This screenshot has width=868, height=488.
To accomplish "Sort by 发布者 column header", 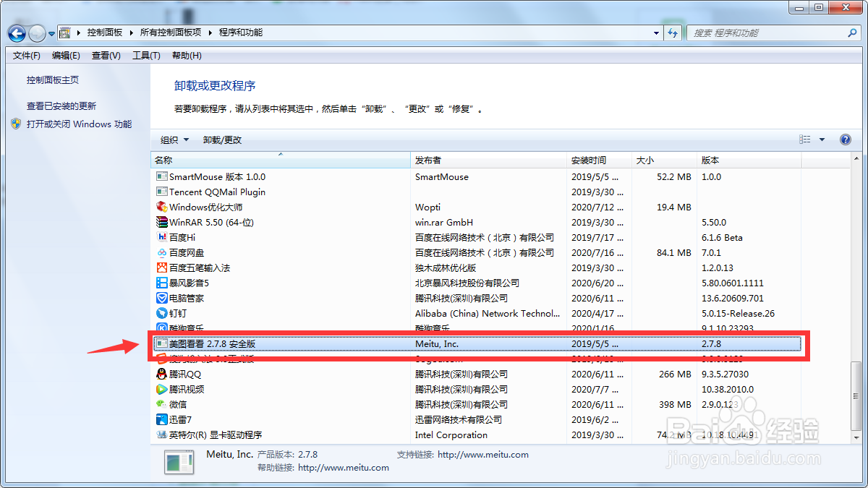I will [488, 160].
